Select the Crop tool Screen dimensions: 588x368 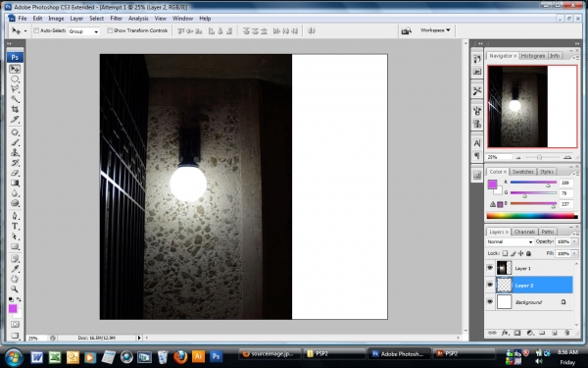pos(15,109)
